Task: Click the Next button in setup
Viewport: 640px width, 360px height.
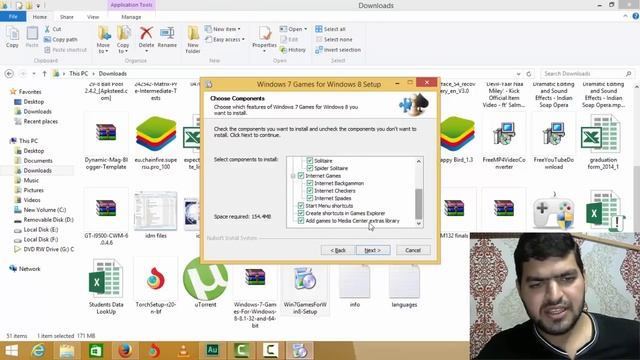Action: pyautogui.click(x=373, y=250)
